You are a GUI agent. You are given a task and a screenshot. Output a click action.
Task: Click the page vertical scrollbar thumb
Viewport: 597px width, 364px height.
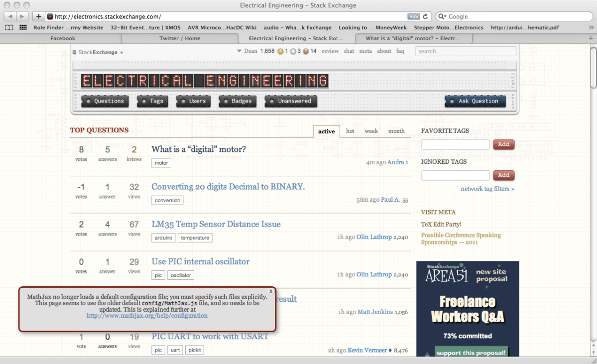[593, 67]
